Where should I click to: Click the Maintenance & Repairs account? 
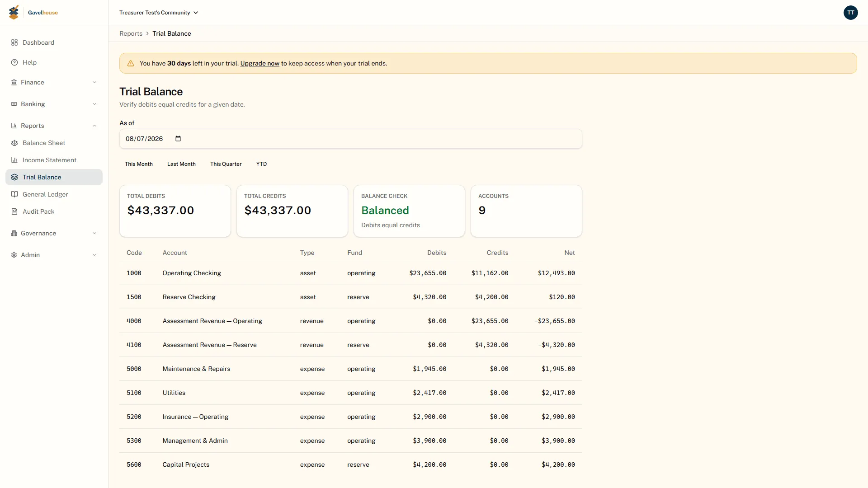tap(196, 369)
